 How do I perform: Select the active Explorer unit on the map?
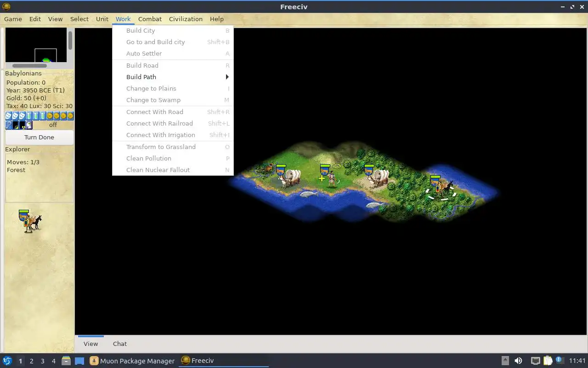(x=442, y=188)
